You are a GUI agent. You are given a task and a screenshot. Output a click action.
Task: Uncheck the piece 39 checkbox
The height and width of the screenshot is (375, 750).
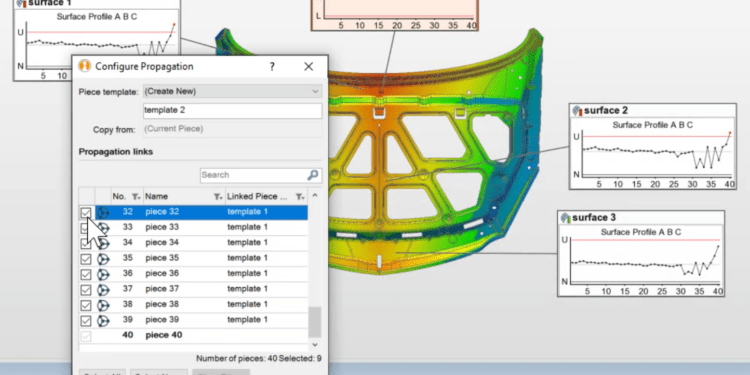point(86,320)
